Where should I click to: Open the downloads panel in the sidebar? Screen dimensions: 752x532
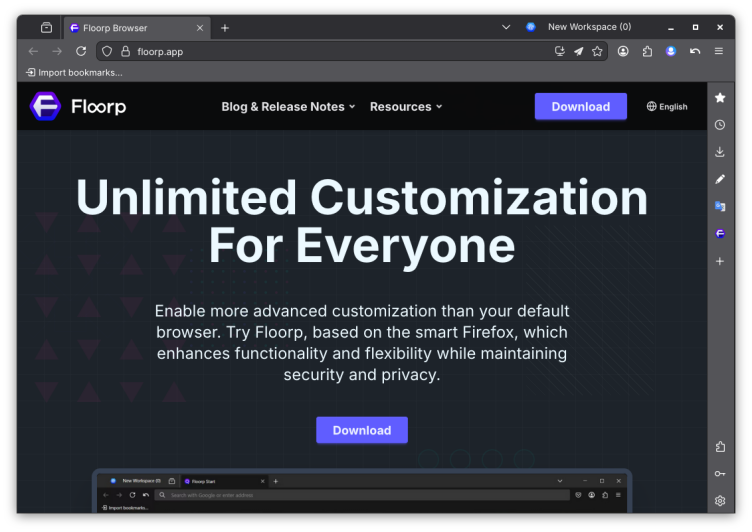(720, 152)
